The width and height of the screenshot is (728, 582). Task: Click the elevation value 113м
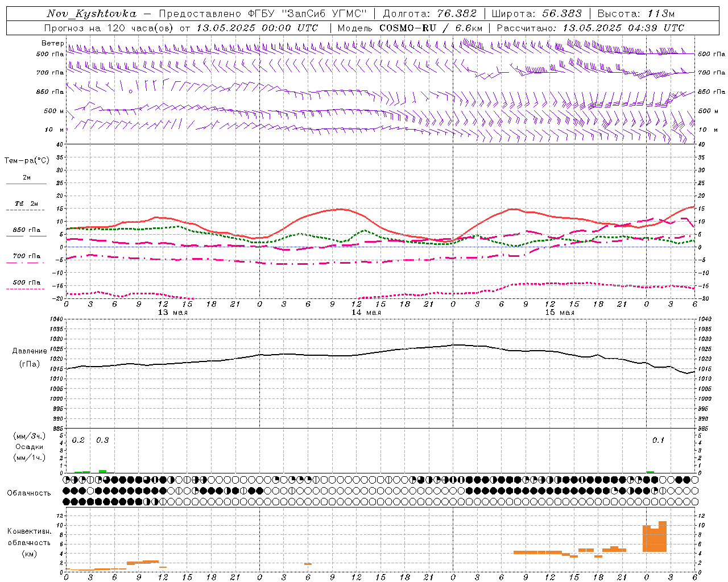661,14
